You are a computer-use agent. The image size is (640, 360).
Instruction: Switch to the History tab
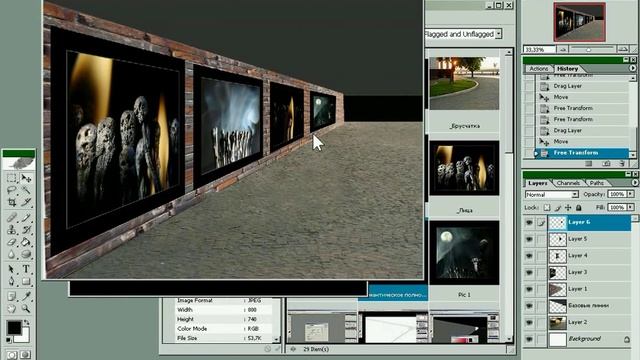click(567, 69)
